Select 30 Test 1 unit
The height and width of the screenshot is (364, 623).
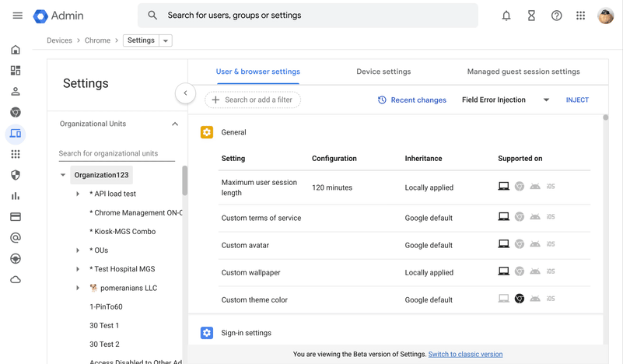(104, 325)
